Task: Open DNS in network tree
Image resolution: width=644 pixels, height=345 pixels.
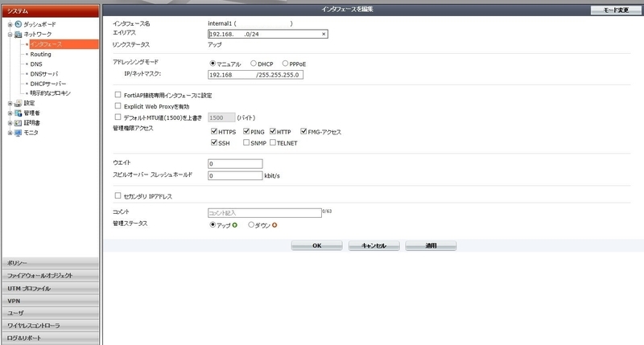Action: [36, 64]
